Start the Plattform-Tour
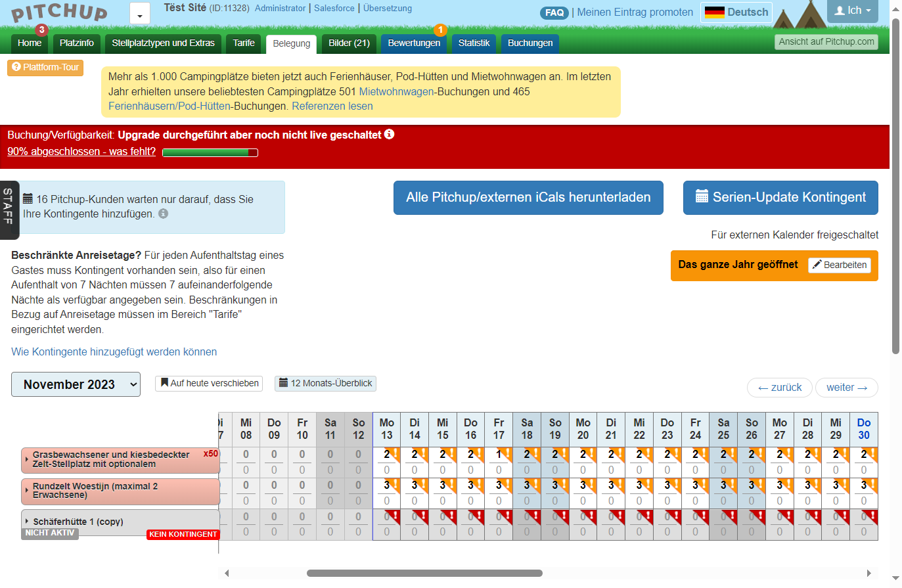The image size is (902, 588). [x=45, y=68]
